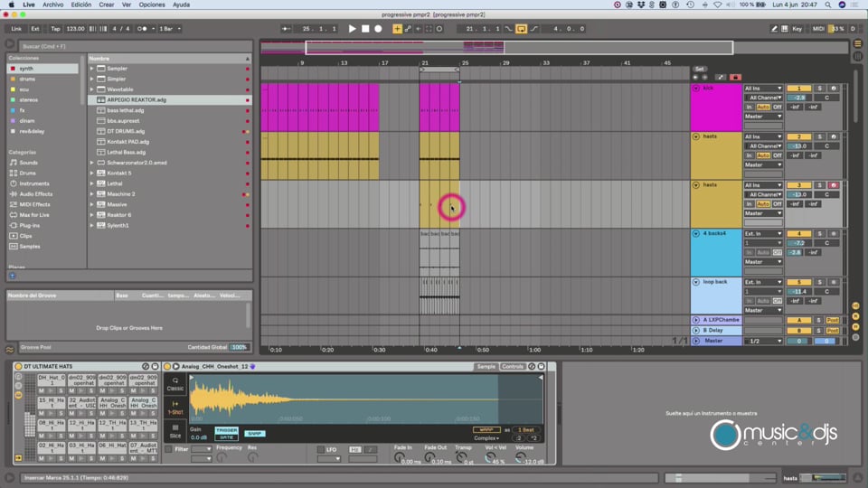Click the Tap tempo button
The height and width of the screenshot is (488, 868).
point(55,29)
